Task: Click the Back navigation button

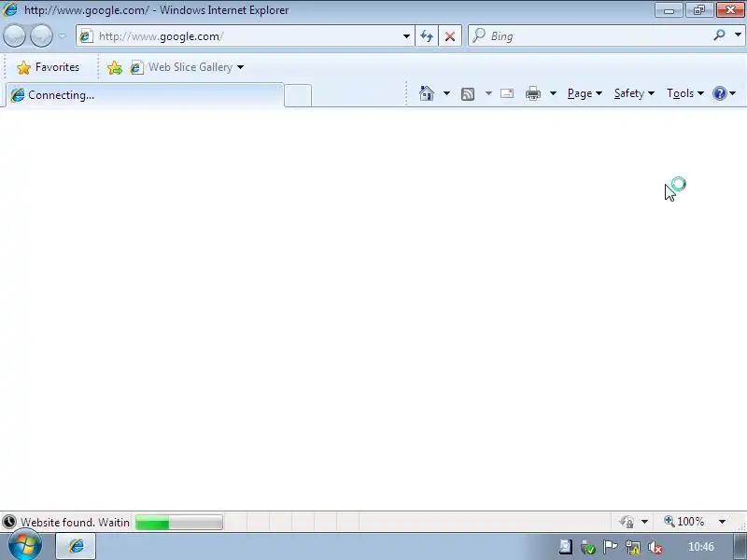Action: pyautogui.click(x=14, y=36)
